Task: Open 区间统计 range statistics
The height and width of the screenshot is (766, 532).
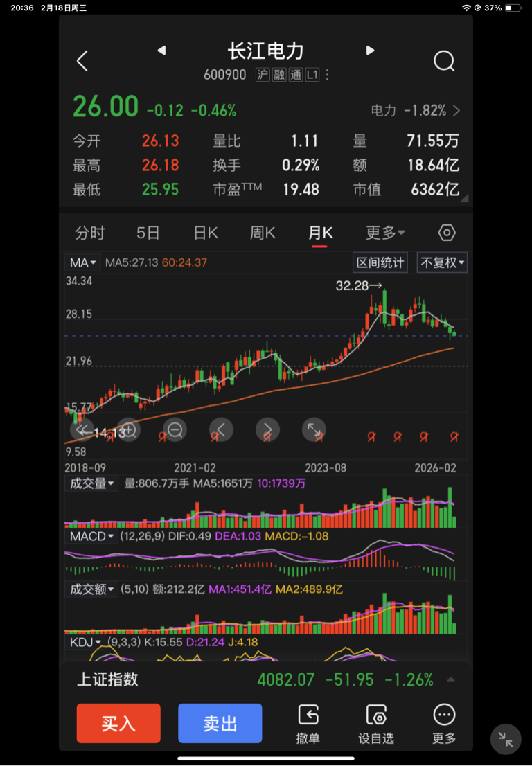Action: 380,262
